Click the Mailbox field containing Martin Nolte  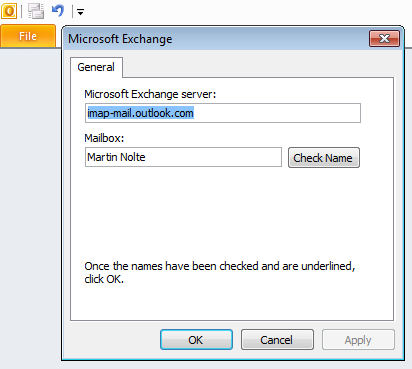click(x=183, y=157)
